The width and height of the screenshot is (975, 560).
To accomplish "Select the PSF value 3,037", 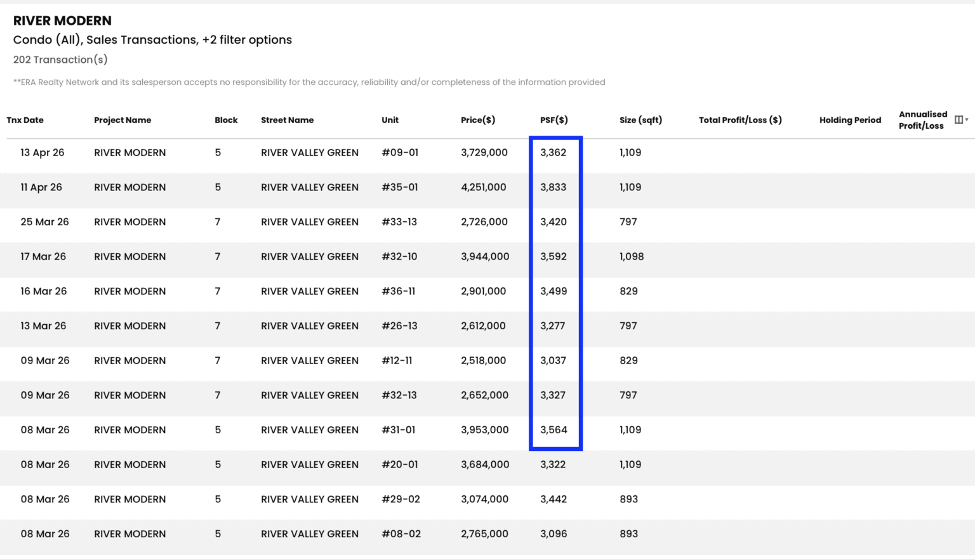I will (553, 360).
